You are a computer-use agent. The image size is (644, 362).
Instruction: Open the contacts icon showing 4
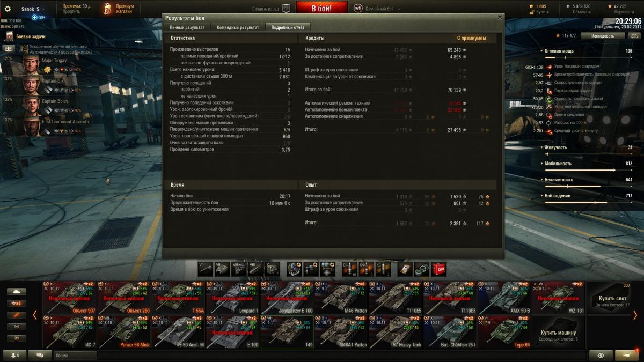click(x=14, y=355)
